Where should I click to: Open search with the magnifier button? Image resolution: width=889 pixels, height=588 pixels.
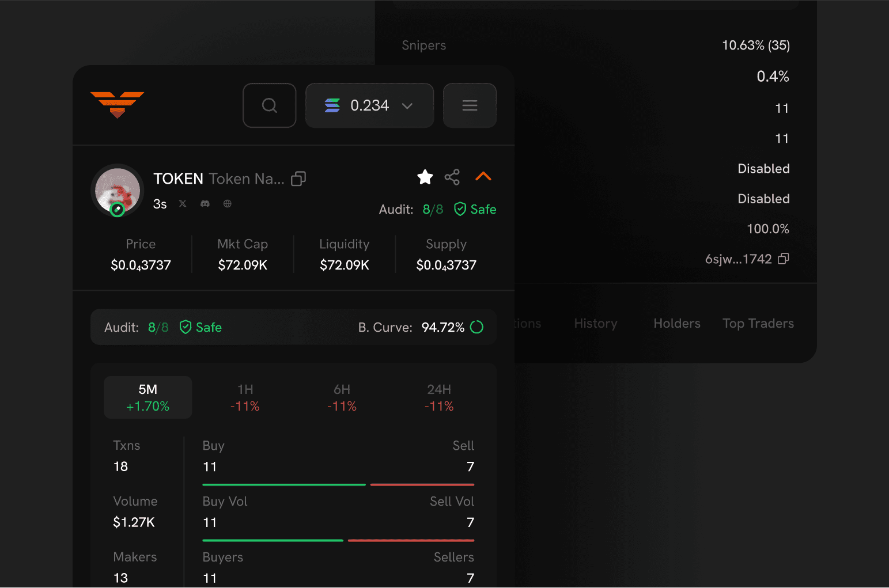pyautogui.click(x=270, y=105)
